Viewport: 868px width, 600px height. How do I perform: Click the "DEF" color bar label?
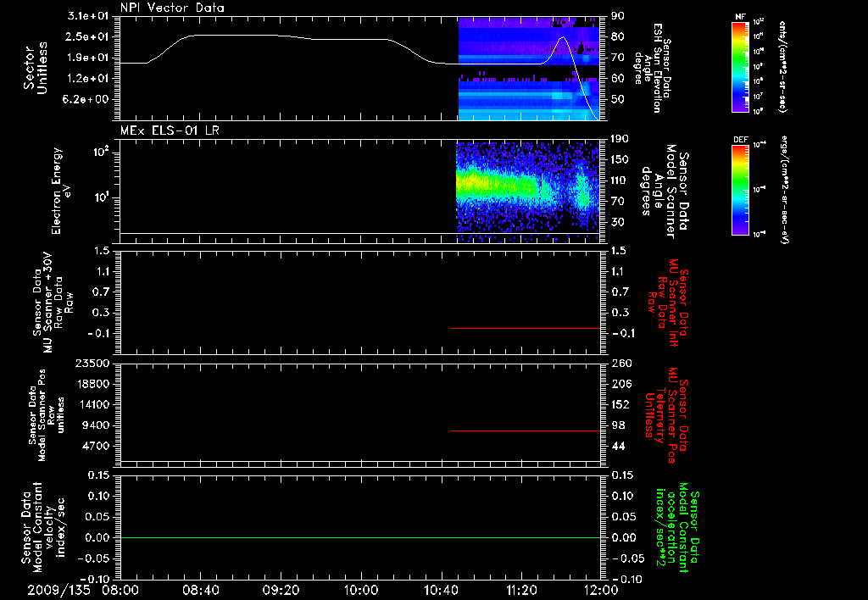[741, 140]
